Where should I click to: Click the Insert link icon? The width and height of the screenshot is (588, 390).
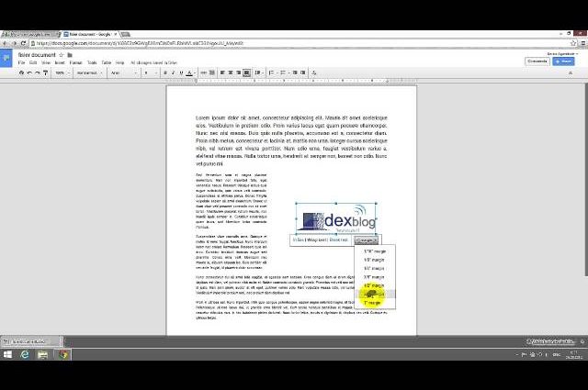(x=204, y=72)
